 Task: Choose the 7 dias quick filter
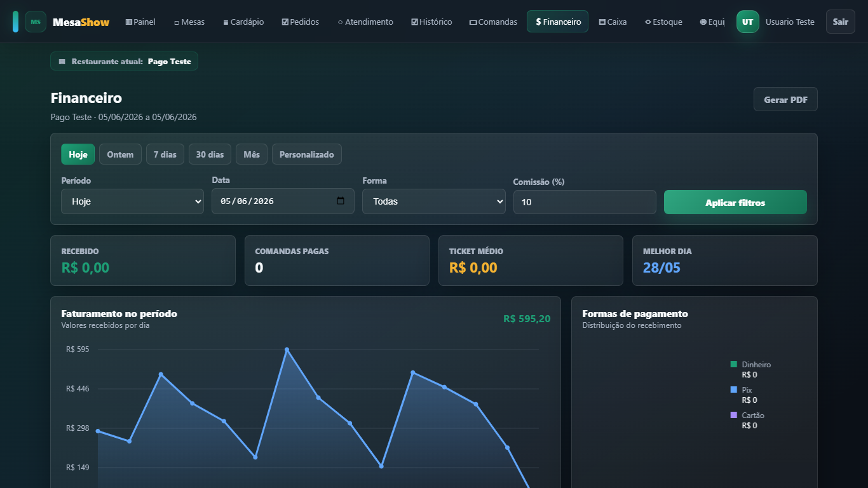[165, 154]
